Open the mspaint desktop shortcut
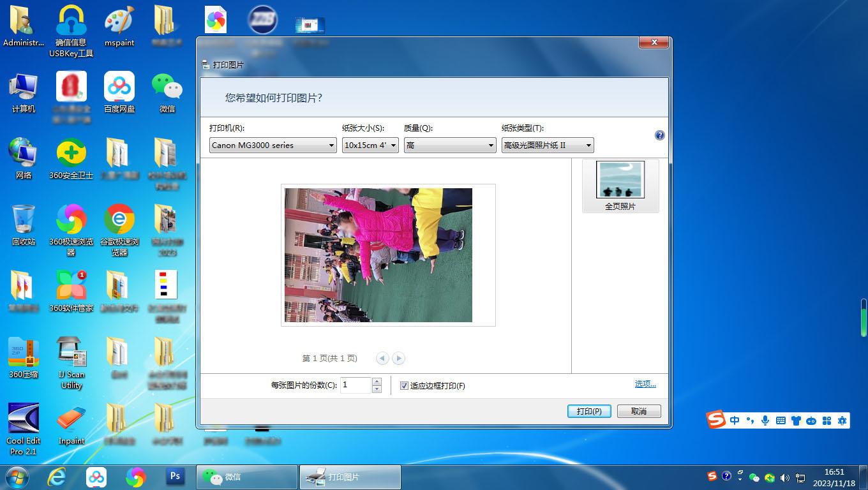The image size is (868, 490). [x=119, y=26]
